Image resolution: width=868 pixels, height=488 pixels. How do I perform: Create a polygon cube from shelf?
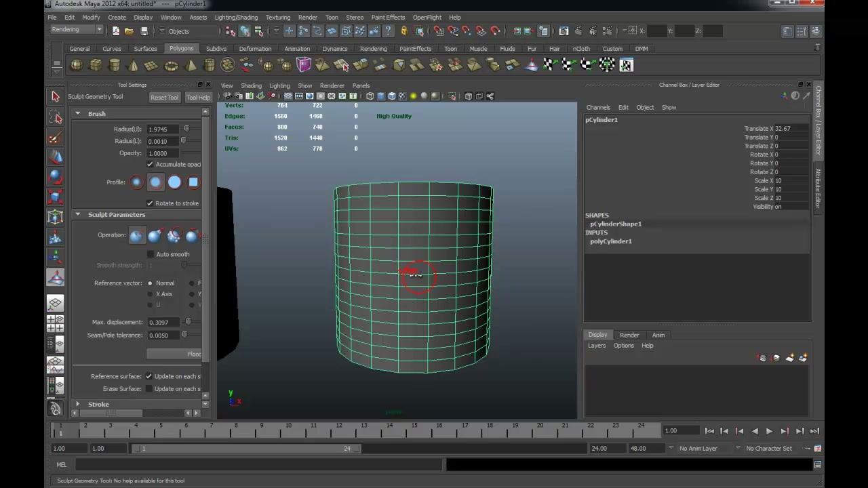[96, 65]
